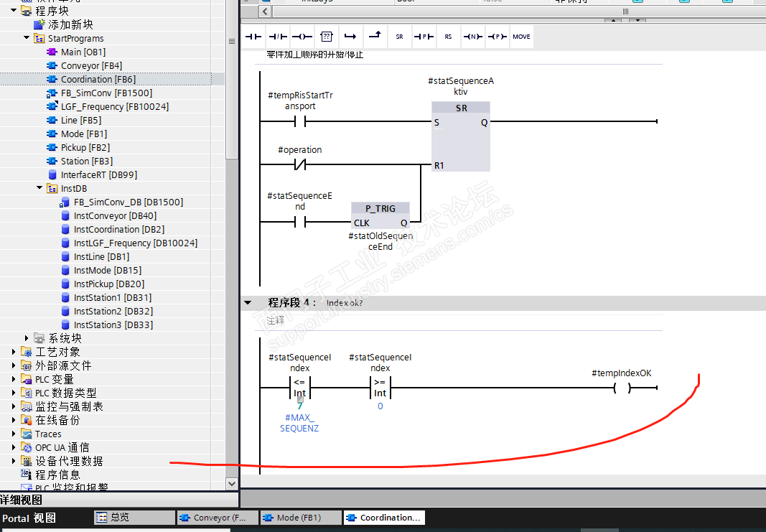The height and width of the screenshot is (532, 766).
Task: Insert the RS flip-flop from the toolbar
Action: point(449,37)
